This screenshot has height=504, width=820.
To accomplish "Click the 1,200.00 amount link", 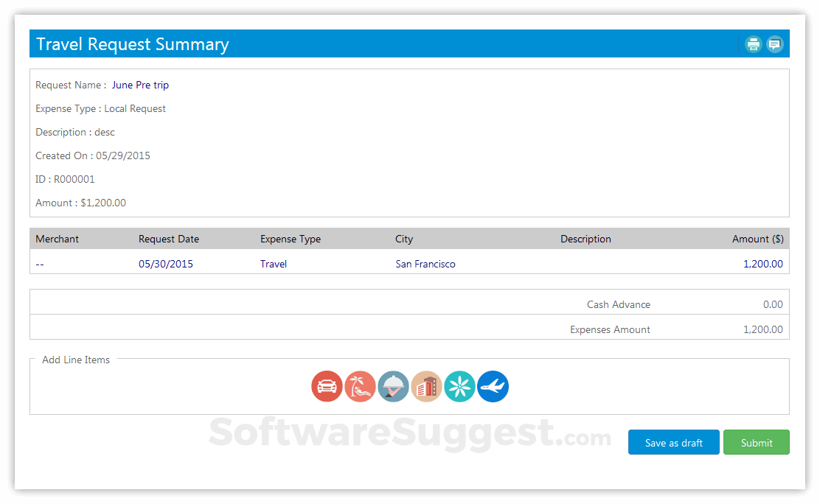I will tap(762, 264).
